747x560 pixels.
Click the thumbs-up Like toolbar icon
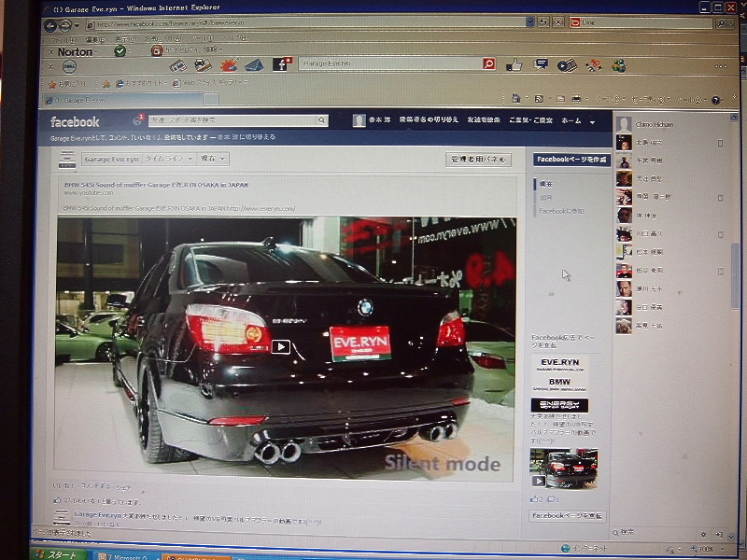(514, 65)
